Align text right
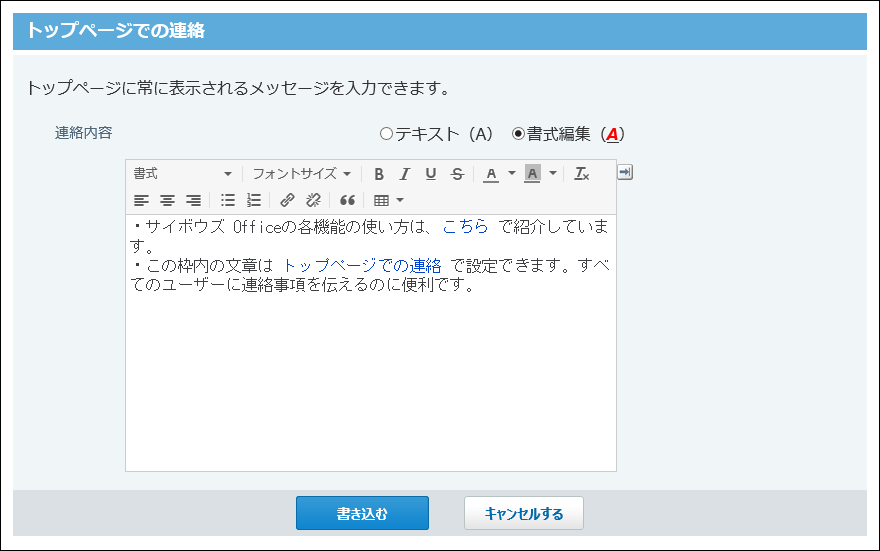Screen dimensions: 880x551 [x=193, y=200]
